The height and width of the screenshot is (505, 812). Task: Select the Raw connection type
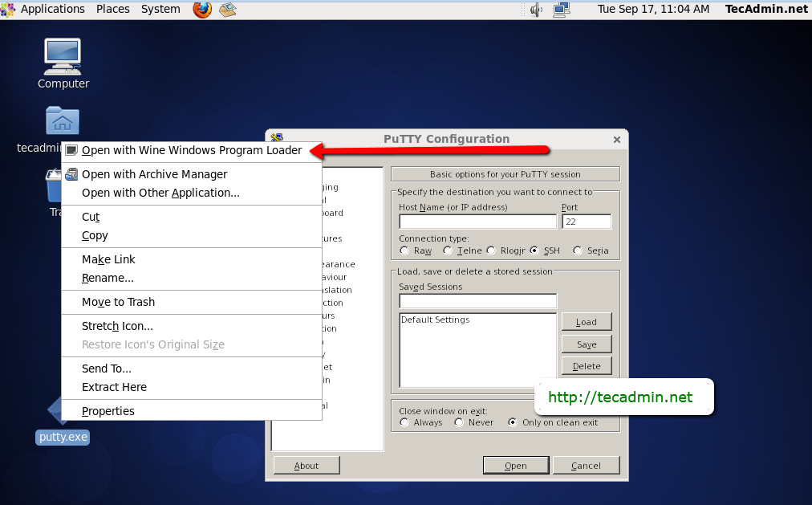pyautogui.click(x=405, y=250)
